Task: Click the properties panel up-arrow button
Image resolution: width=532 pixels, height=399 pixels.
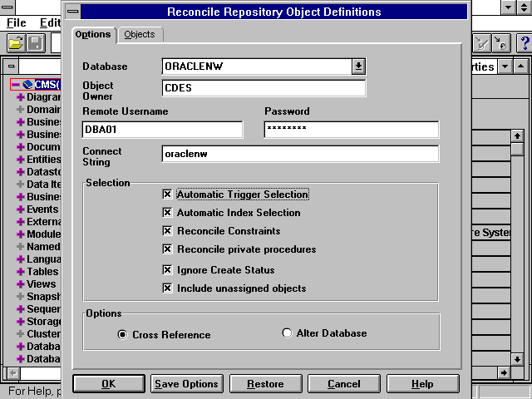Action: 520,66
